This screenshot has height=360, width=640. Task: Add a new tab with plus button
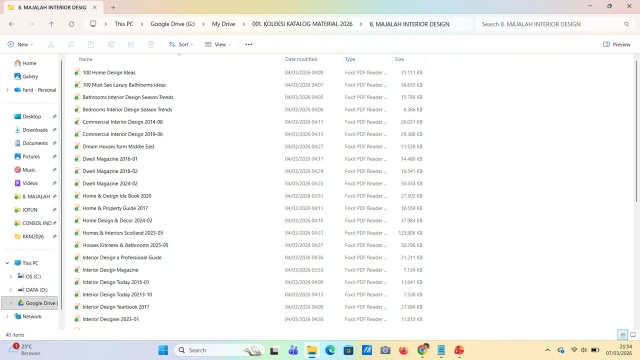click(113, 7)
